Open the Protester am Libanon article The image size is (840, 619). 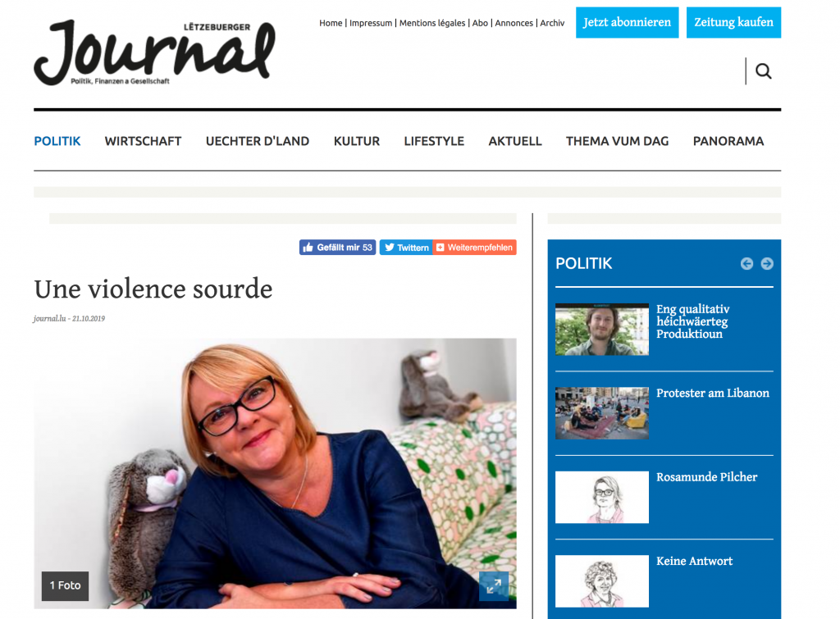coord(713,393)
